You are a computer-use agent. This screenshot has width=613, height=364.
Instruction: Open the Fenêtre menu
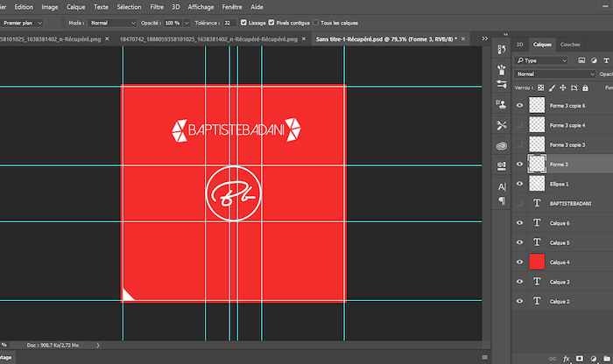[232, 7]
